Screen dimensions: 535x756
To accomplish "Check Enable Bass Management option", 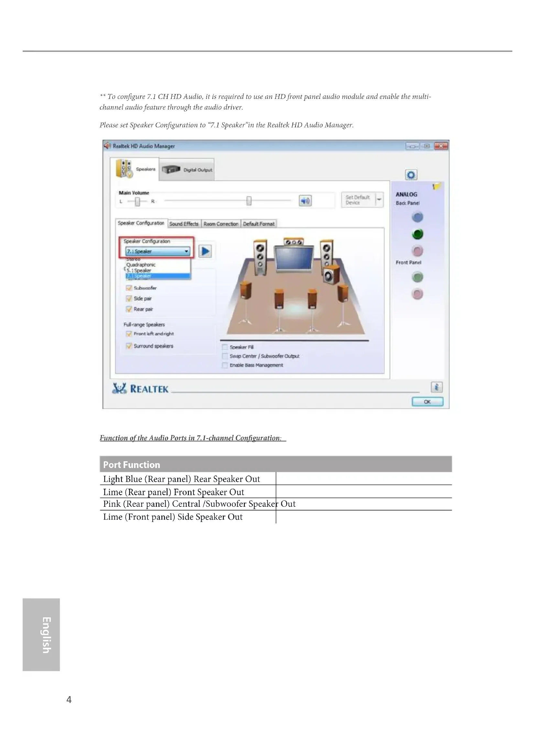I will [x=225, y=365].
